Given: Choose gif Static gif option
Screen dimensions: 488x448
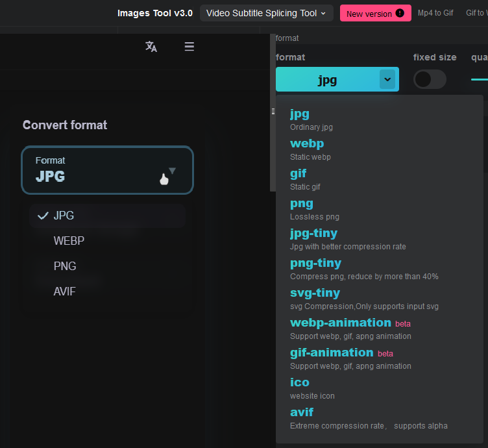Looking at the screenshot, I should [379, 179].
